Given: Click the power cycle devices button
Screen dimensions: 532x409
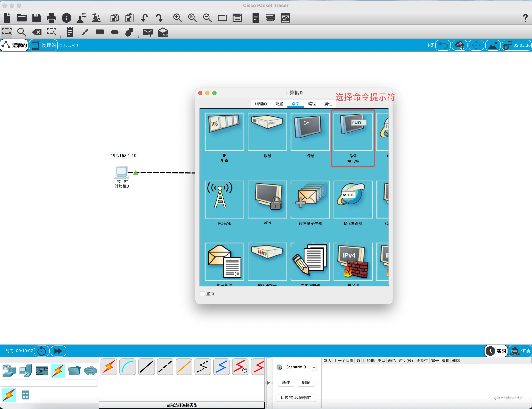Looking at the screenshot, I should click(42, 351).
